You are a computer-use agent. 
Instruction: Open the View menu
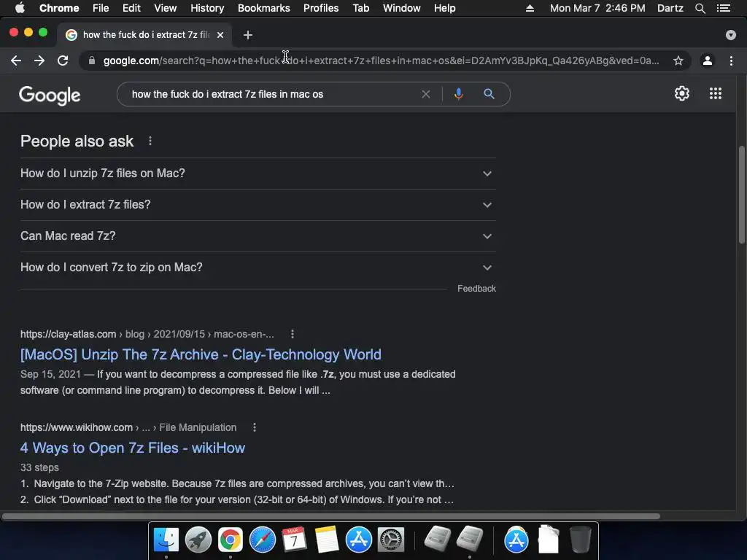click(x=166, y=8)
